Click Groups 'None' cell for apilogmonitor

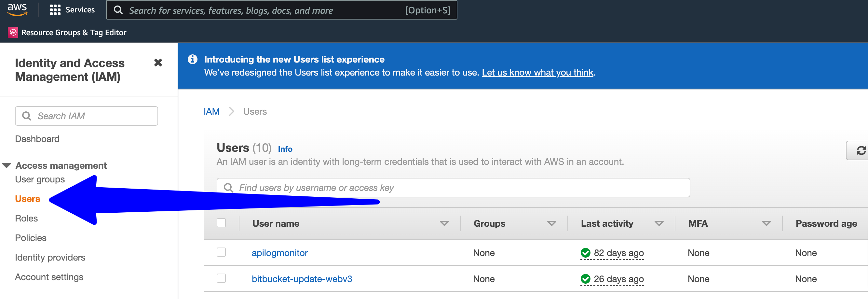pyautogui.click(x=484, y=253)
